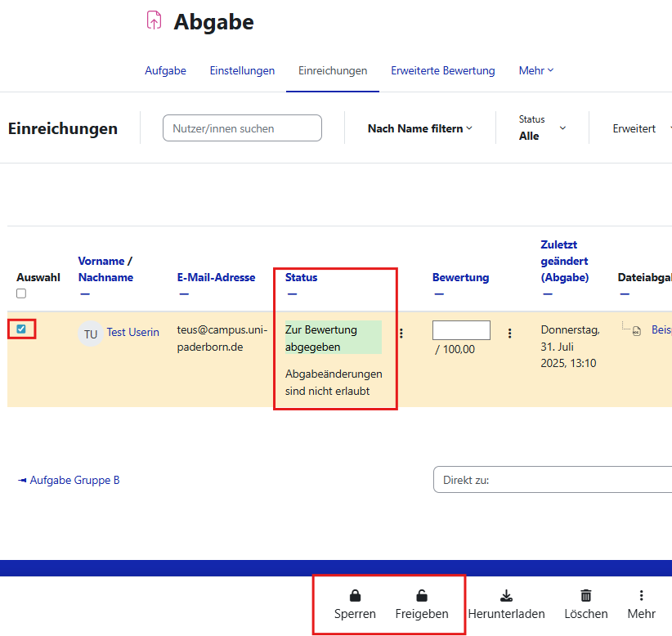Click the Herunterladen download icon
This screenshot has width=672, height=636.
tap(506, 596)
